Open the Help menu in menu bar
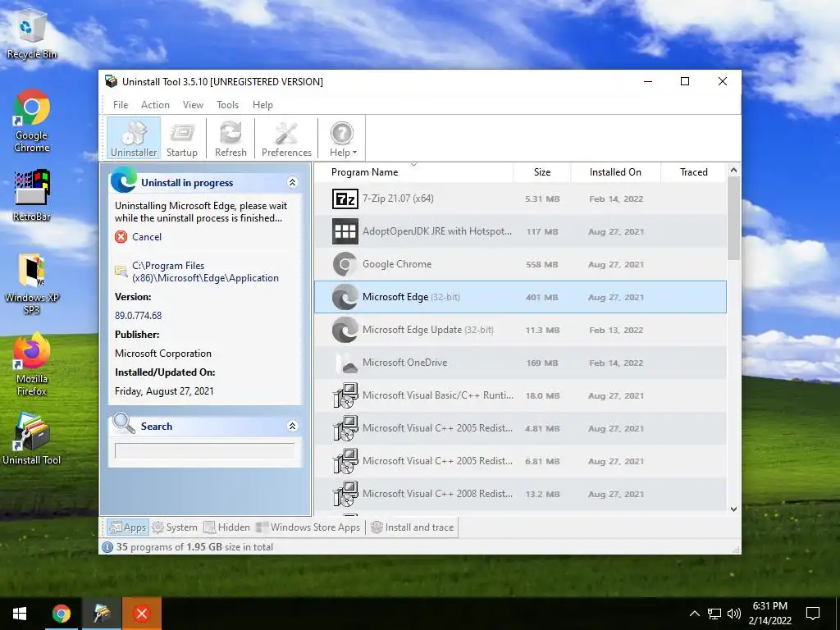Viewport: 840px width, 630px height. [x=262, y=105]
